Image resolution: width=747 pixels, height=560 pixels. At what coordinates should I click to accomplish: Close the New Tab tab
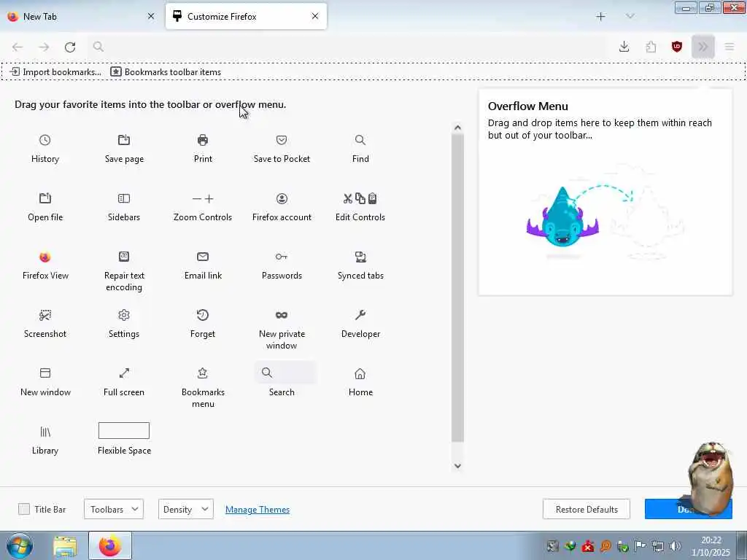tap(151, 16)
